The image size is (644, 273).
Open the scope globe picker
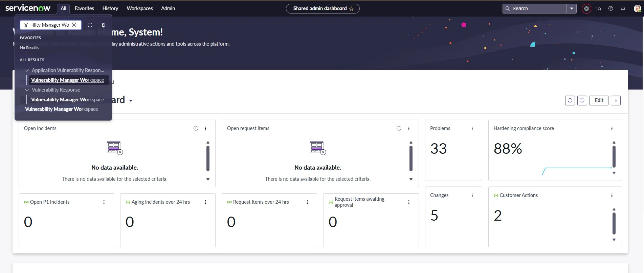tap(586, 8)
